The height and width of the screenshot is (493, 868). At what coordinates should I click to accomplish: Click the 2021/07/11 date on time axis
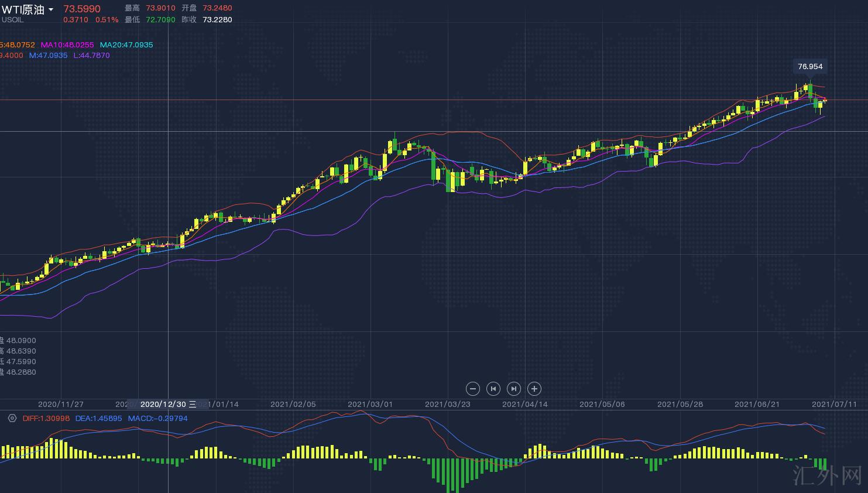coord(834,404)
